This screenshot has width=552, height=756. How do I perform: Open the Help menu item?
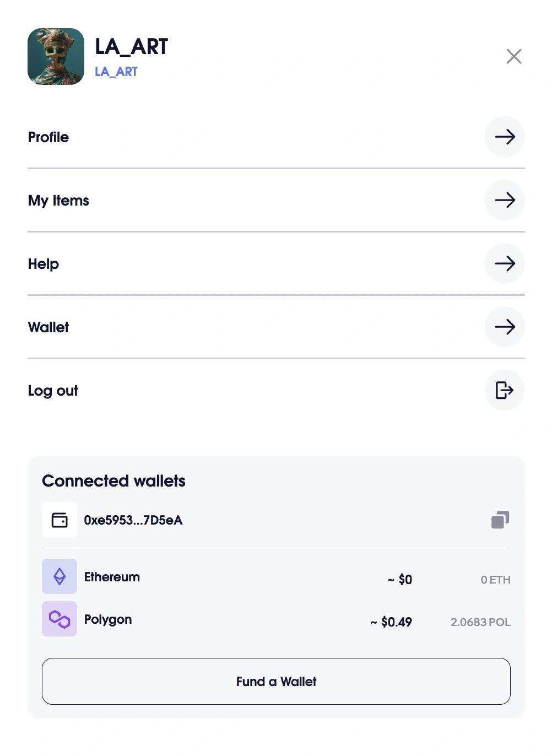pyautogui.click(x=44, y=264)
